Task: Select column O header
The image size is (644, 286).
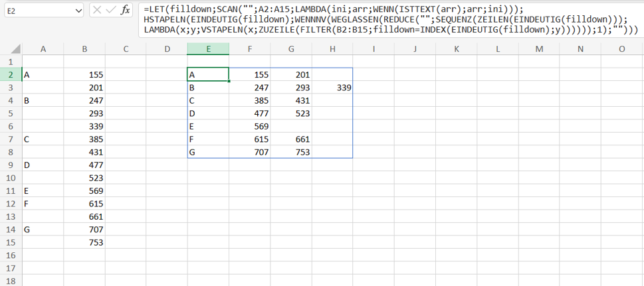Action: click(622, 49)
